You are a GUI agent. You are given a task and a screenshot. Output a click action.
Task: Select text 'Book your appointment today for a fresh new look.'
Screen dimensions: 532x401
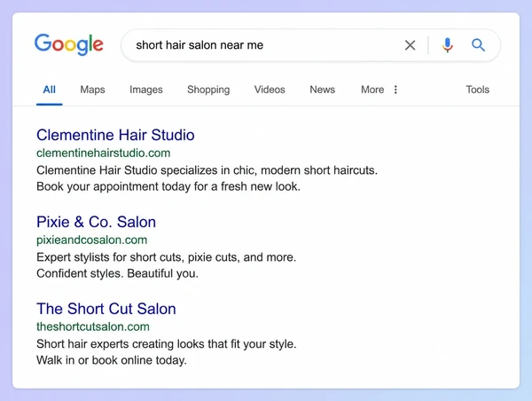click(x=168, y=186)
